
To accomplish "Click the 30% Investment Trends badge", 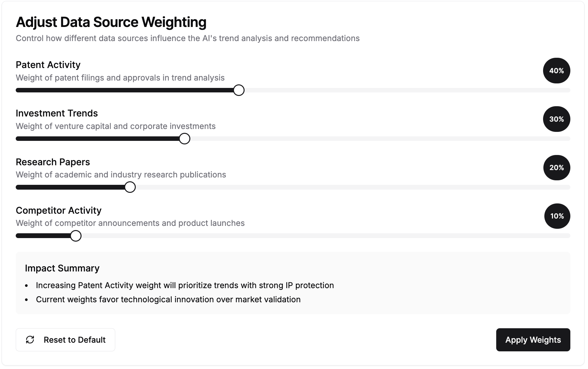I will pos(556,119).
